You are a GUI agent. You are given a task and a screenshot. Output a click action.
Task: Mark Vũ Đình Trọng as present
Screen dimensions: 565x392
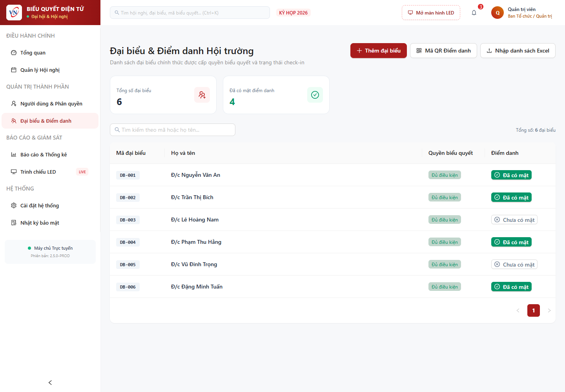tap(514, 264)
